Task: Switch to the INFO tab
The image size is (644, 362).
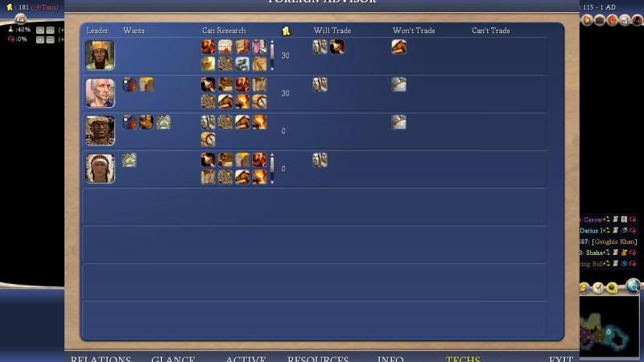Action: [x=390, y=358]
